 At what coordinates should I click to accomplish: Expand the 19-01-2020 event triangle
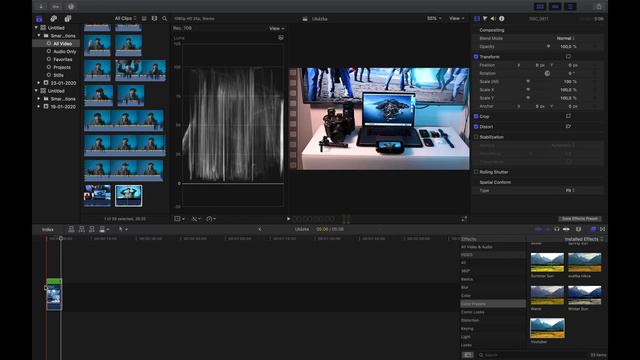coord(39,107)
